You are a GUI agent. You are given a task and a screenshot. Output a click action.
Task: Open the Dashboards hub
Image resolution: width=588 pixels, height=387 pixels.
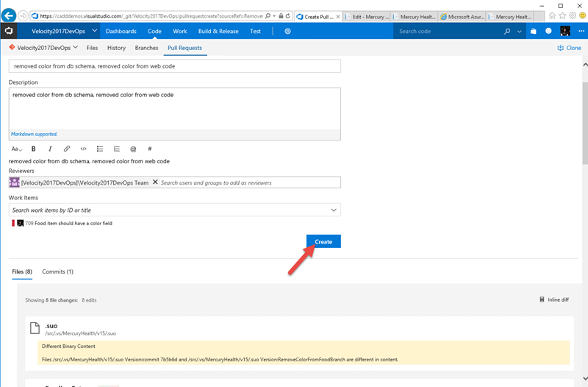[121, 31]
